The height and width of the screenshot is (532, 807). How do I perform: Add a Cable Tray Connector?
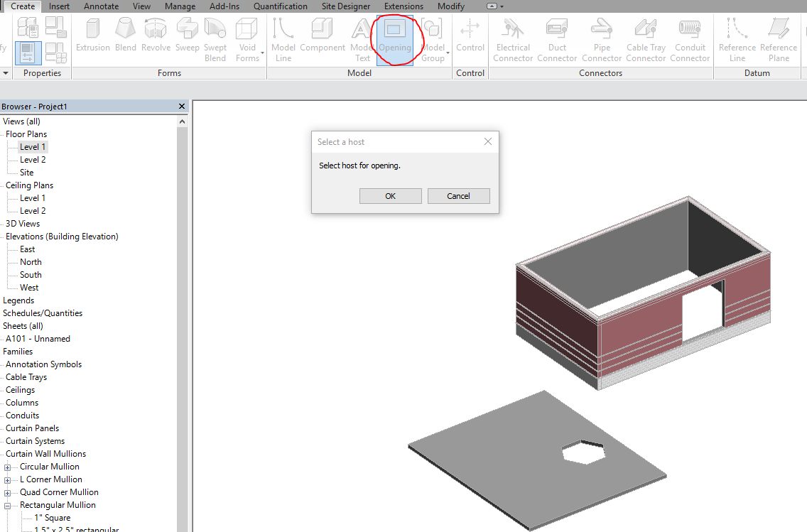(x=646, y=36)
